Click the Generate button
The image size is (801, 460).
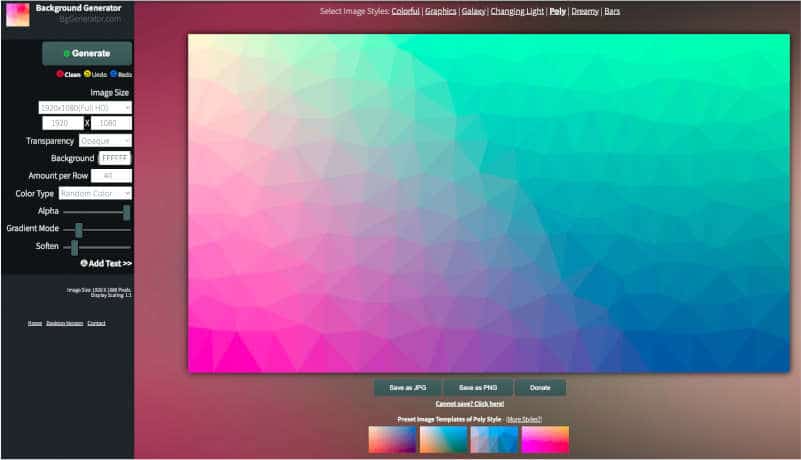pos(87,53)
